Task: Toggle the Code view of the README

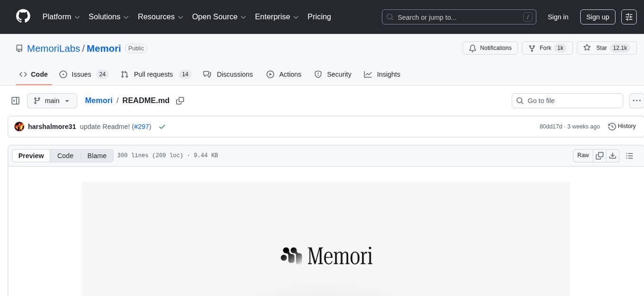Action: pos(65,156)
